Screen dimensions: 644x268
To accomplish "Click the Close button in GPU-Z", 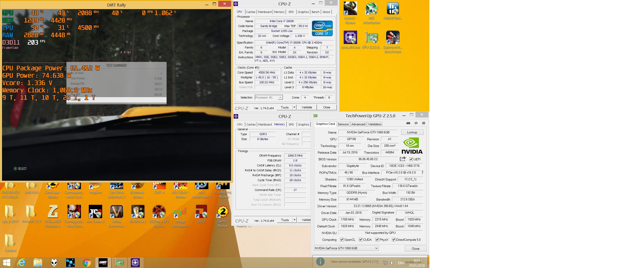I will [415, 248].
